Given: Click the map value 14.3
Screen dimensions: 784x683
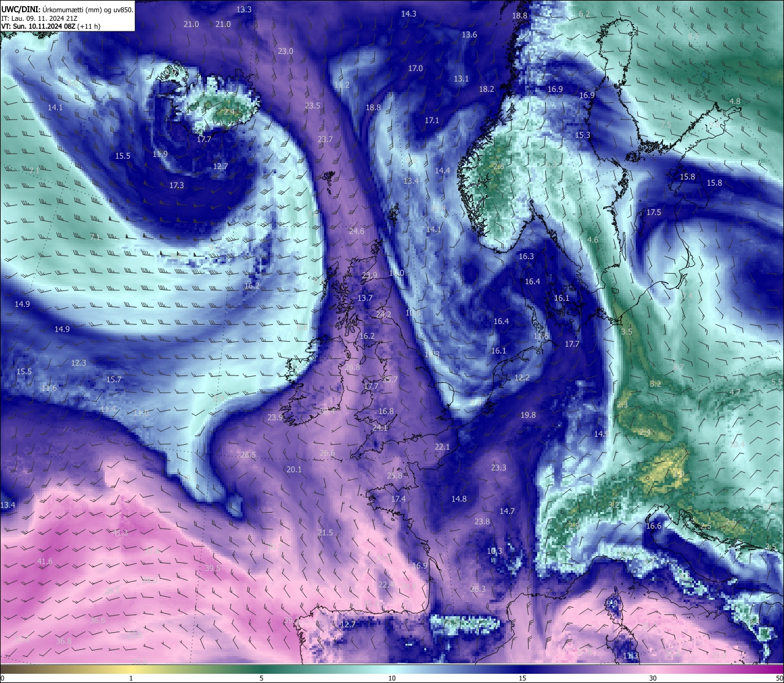Looking at the screenshot, I should (409, 14).
